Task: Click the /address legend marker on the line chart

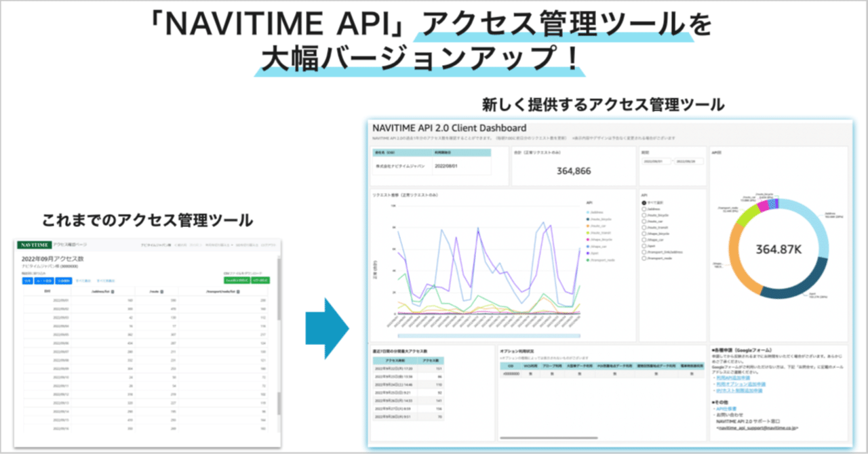Action: click(587, 212)
